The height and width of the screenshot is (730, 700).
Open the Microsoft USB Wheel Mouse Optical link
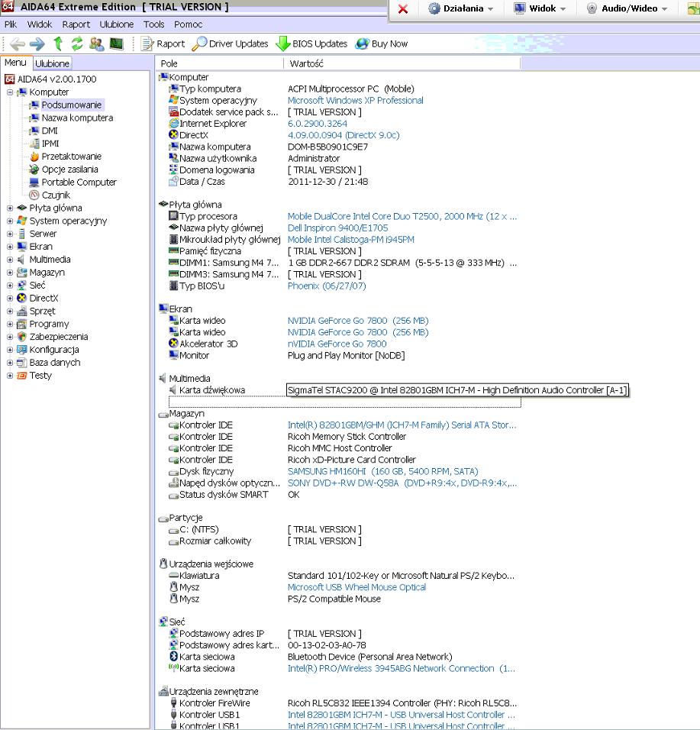coord(356,587)
